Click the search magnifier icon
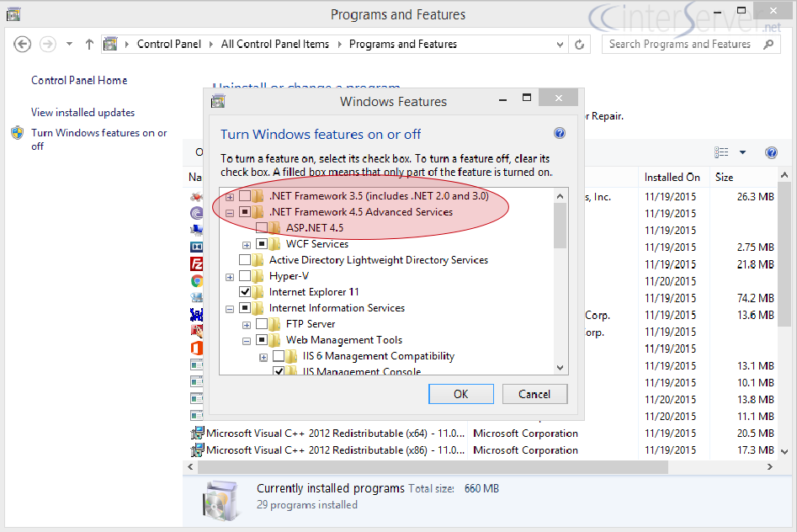797x532 pixels. (x=768, y=45)
